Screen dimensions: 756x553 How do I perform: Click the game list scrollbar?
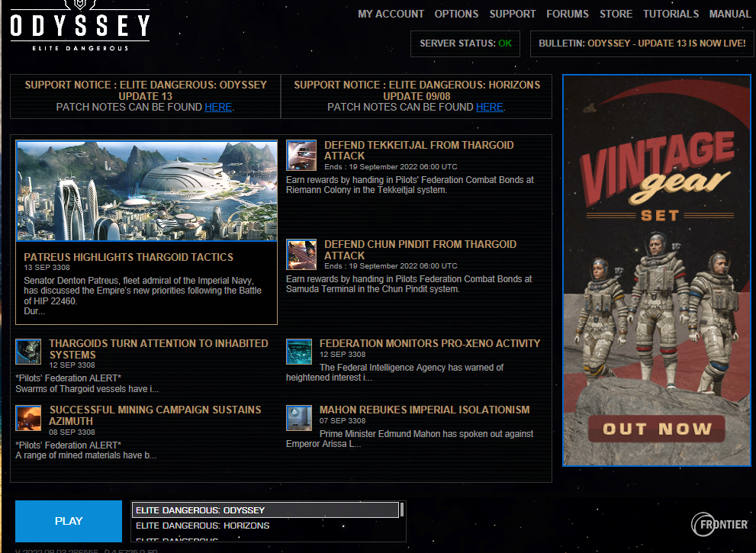click(x=402, y=510)
